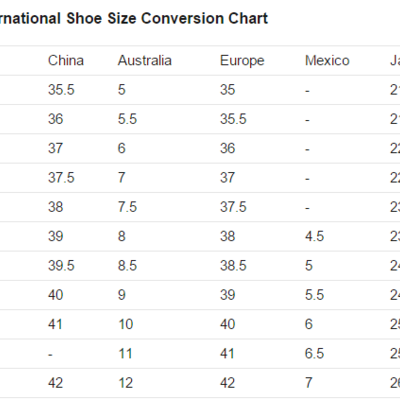Select the Australia 5.5 cell
The image size is (400, 400).
(127, 119)
